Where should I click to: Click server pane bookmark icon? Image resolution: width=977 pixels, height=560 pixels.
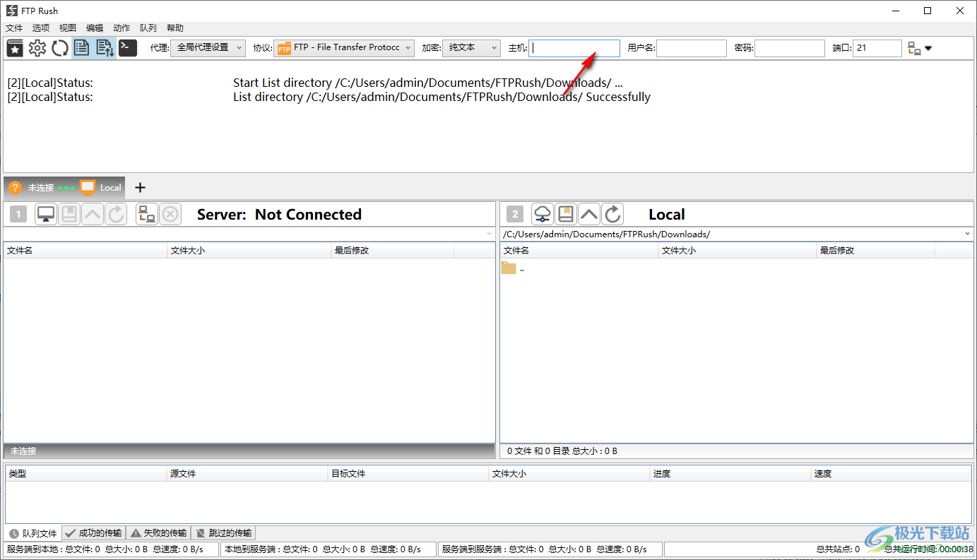pos(69,214)
